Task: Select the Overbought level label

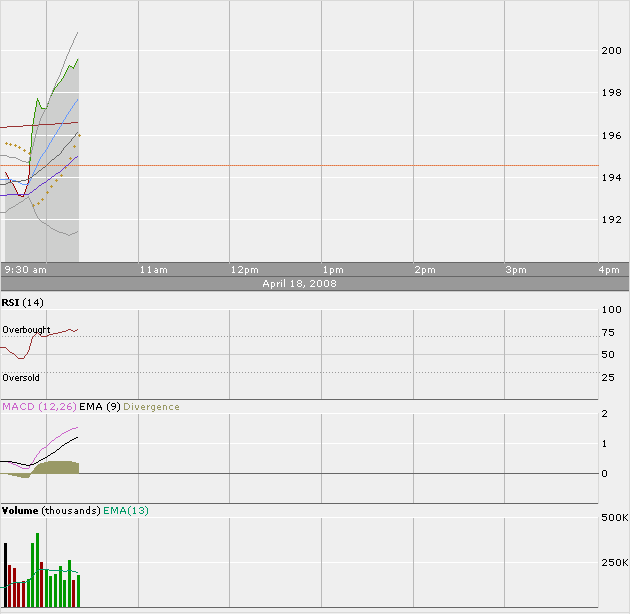Action: pyautogui.click(x=26, y=329)
